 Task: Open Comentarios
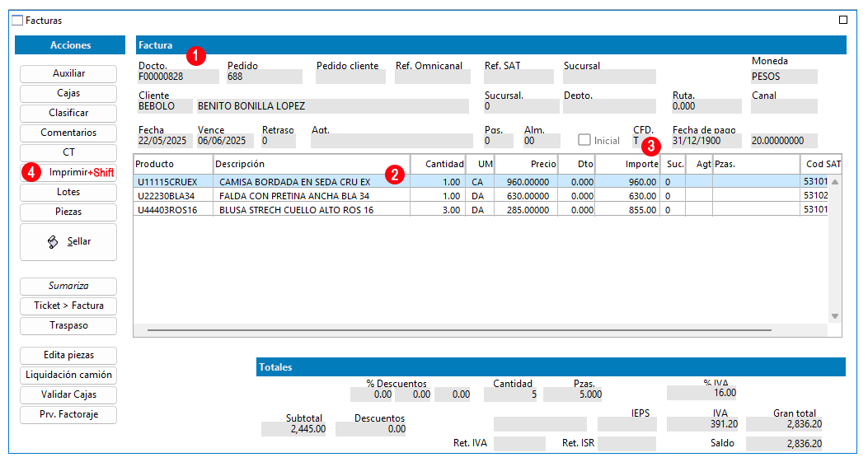point(68,133)
